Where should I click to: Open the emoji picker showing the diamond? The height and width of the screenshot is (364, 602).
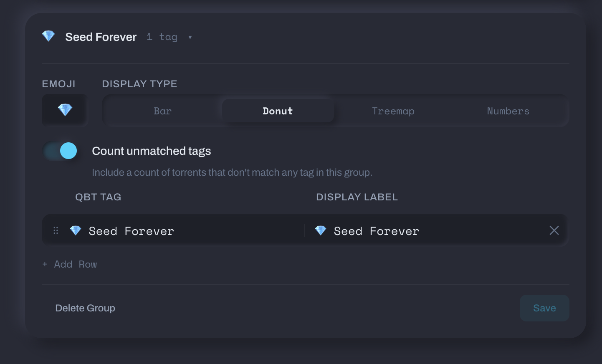point(64,109)
